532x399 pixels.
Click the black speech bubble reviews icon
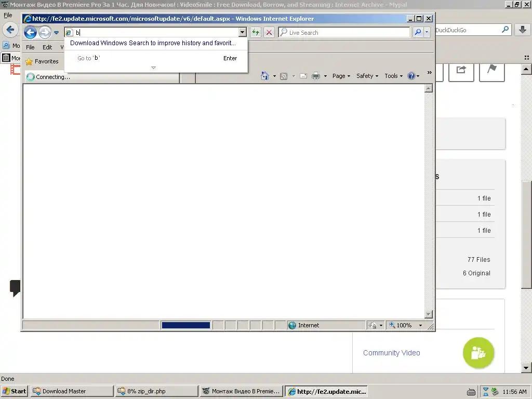(15, 288)
